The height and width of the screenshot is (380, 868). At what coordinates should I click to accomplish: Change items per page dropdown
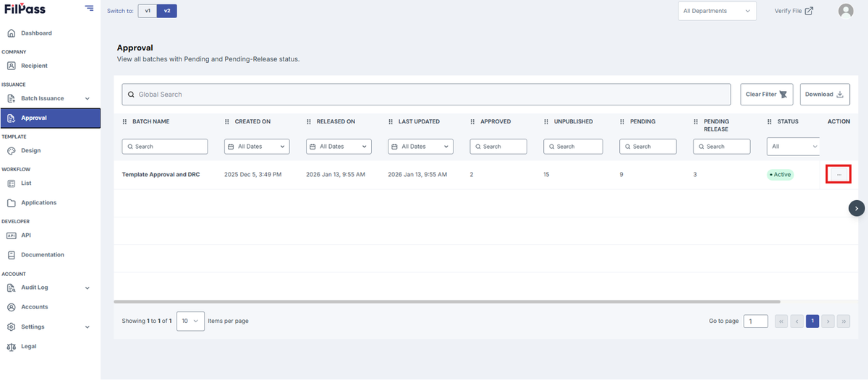pyautogui.click(x=190, y=321)
